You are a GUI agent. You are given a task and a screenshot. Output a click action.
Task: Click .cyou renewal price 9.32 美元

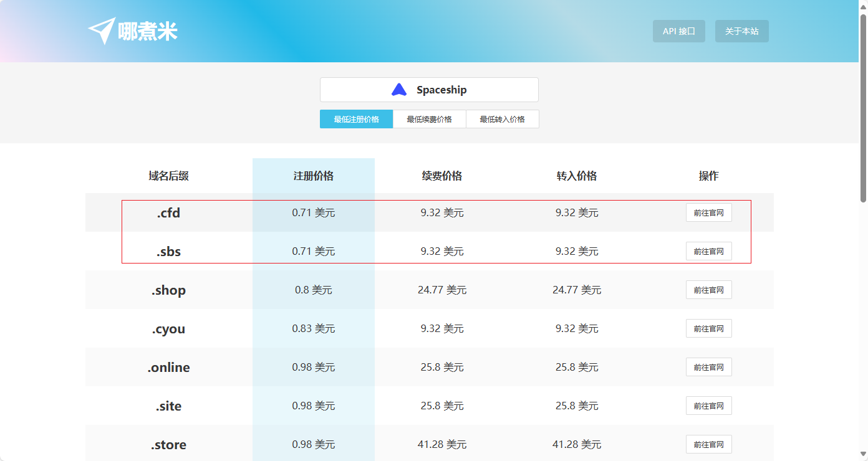point(442,328)
